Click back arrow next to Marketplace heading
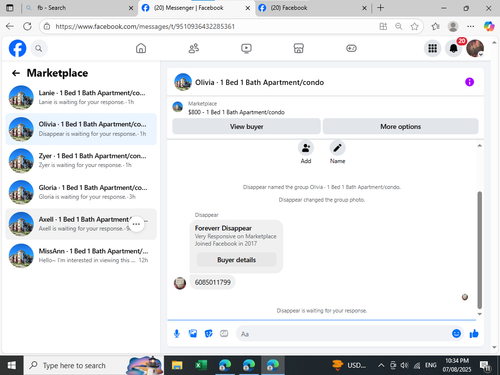This screenshot has height=375, width=500. (16, 73)
